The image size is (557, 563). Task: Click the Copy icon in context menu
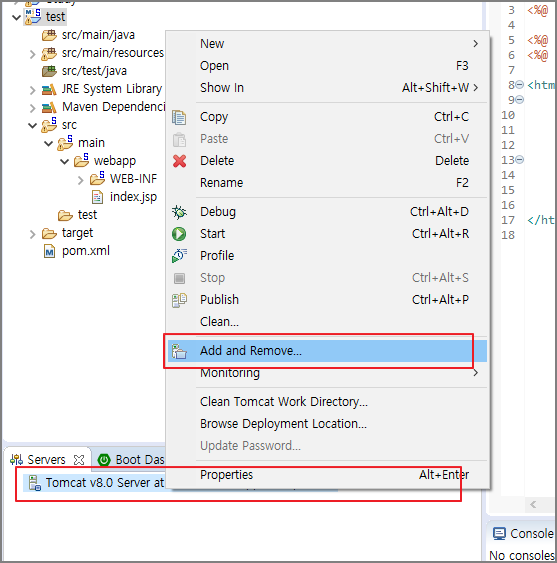[179, 117]
